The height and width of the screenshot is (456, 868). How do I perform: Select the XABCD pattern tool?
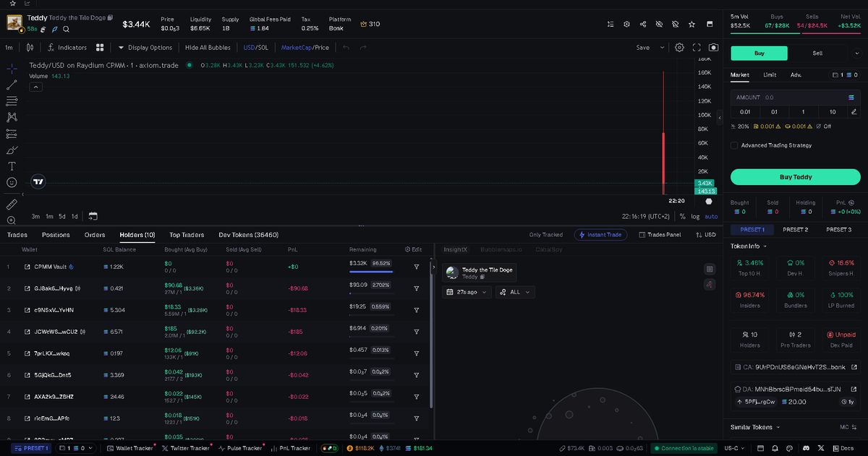tap(12, 117)
